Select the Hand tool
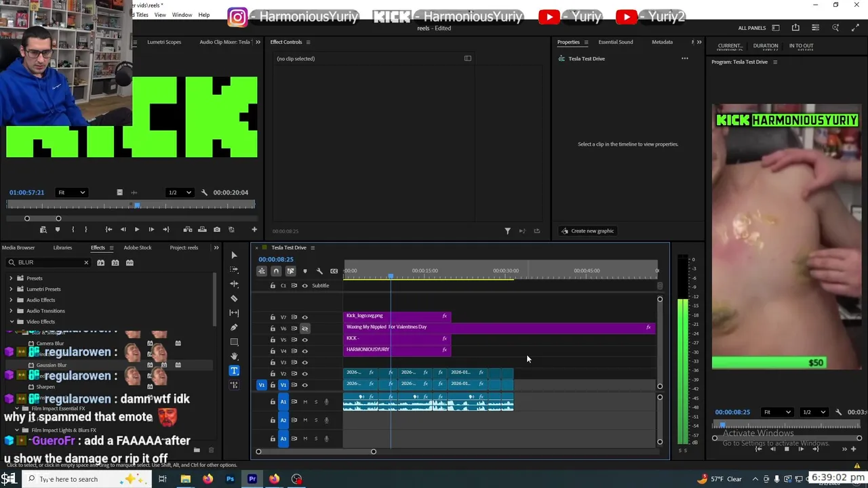This screenshot has height=488, width=868. [234, 357]
